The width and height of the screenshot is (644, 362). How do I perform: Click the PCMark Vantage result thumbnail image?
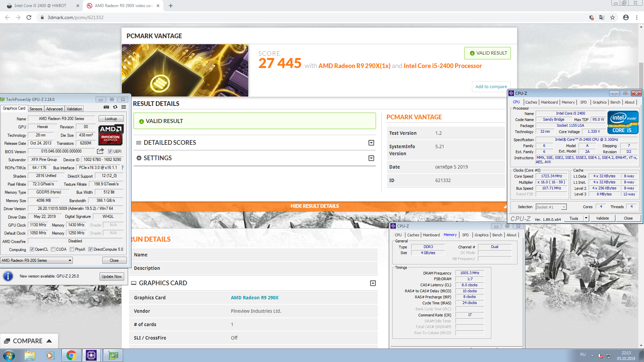pyautogui.click(x=185, y=70)
